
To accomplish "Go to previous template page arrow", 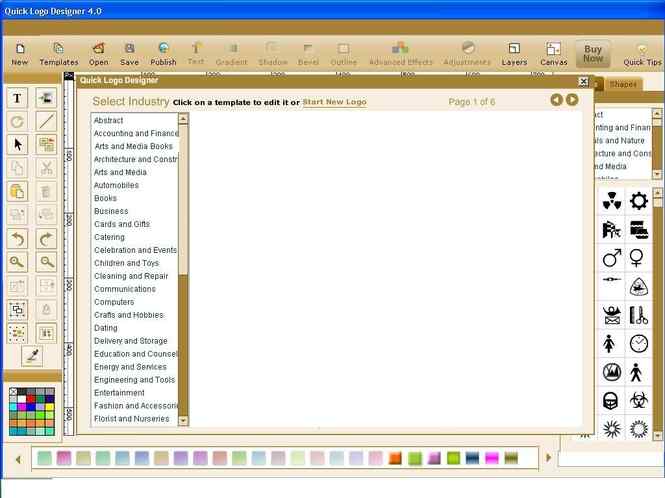I will [556, 100].
